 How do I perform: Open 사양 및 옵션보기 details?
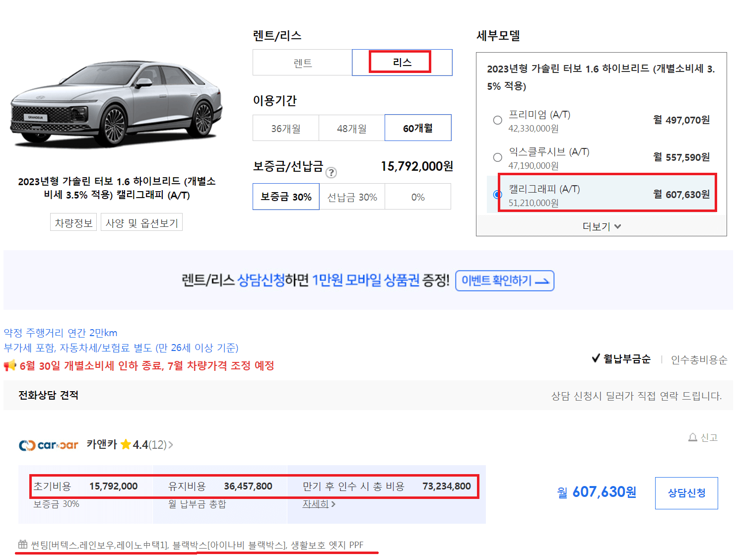tap(141, 222)
